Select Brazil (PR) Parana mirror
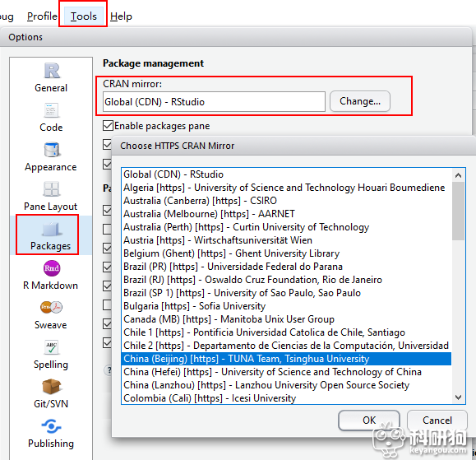Viewport: 476px width, 460px height. pyautogui.click(x=286, y=267)
